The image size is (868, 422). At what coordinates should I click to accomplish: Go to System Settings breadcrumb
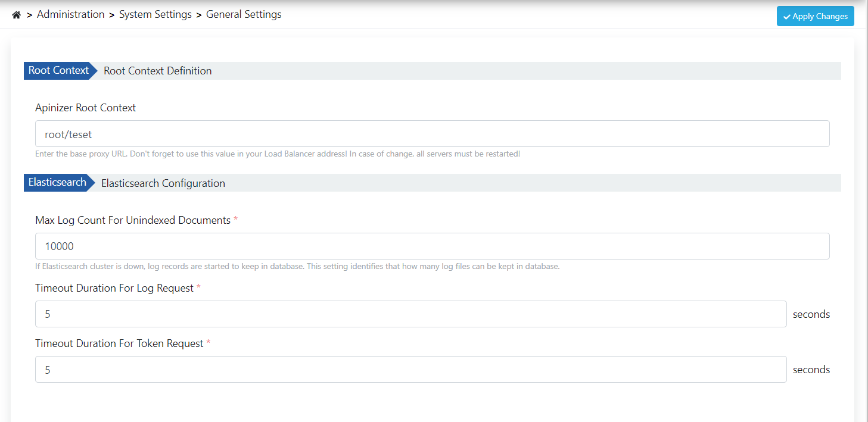(155, 14)
